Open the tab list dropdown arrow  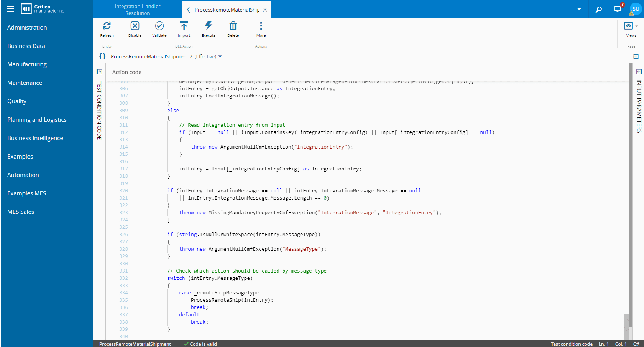tap(579, 9)
